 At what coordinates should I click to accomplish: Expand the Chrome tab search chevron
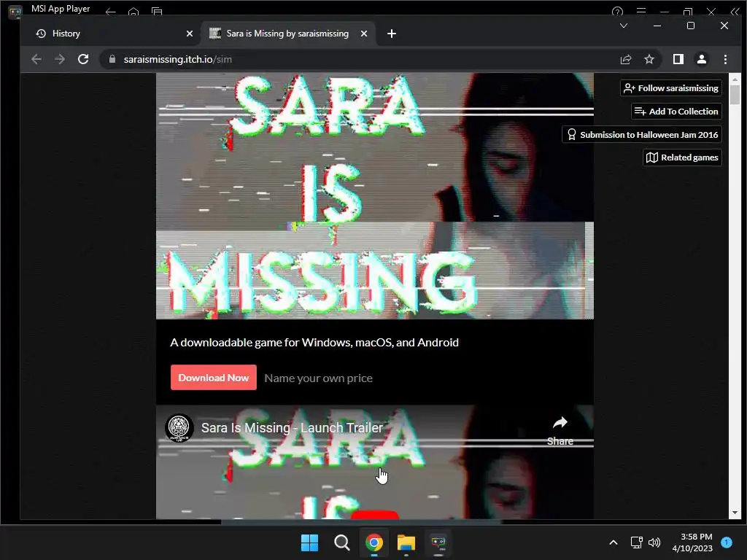click(623, 26)
